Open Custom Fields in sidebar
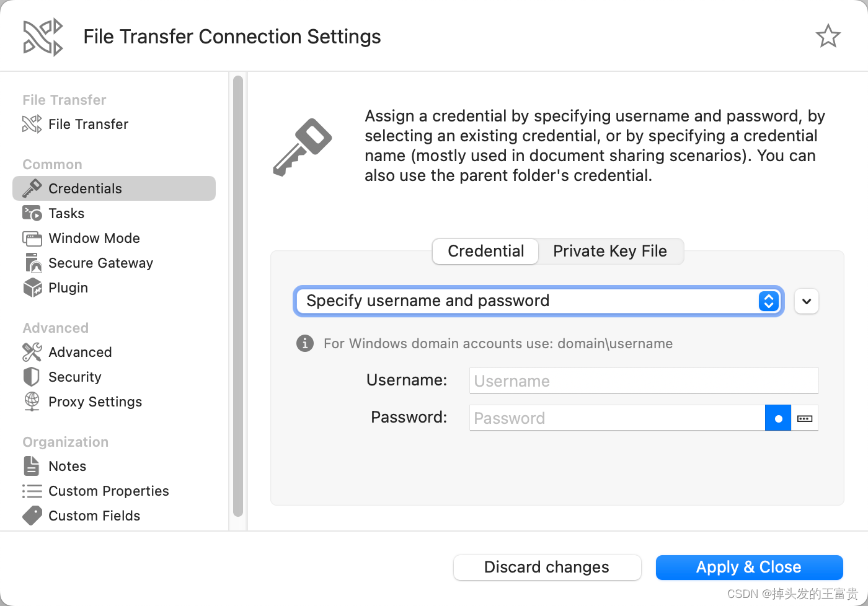 click(94, 516)
